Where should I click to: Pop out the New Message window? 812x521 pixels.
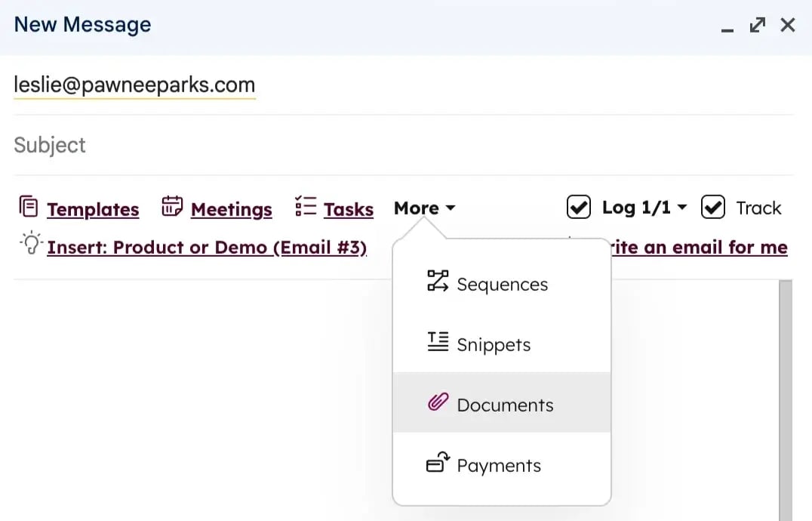click(757, 26)
